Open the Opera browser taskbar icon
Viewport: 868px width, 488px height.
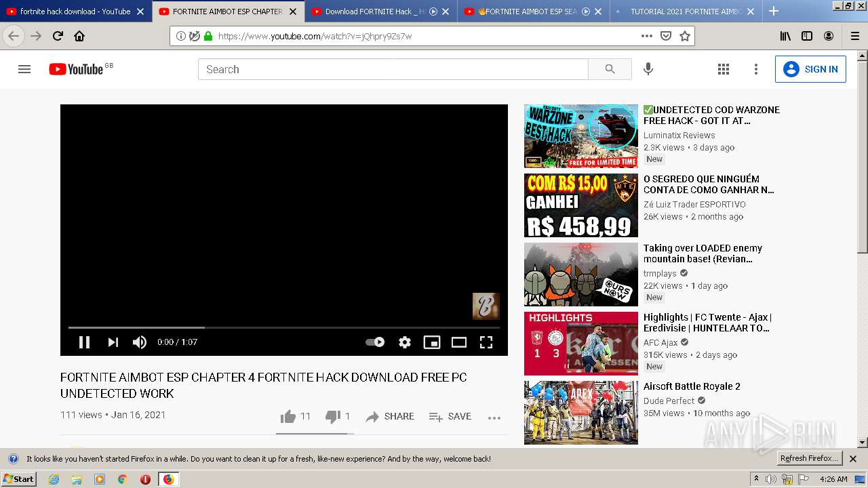[145, 479]
